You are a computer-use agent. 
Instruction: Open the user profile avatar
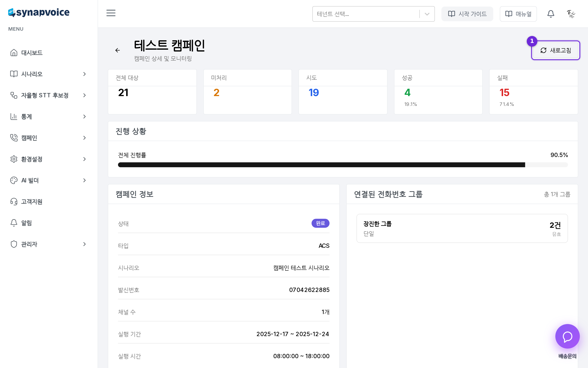(571, 14)
